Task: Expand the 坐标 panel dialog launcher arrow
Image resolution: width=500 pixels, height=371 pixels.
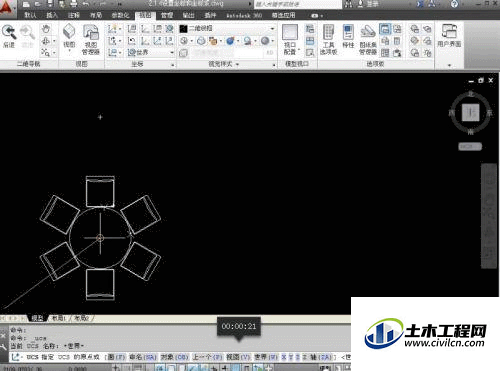Action: click(173, 65)
